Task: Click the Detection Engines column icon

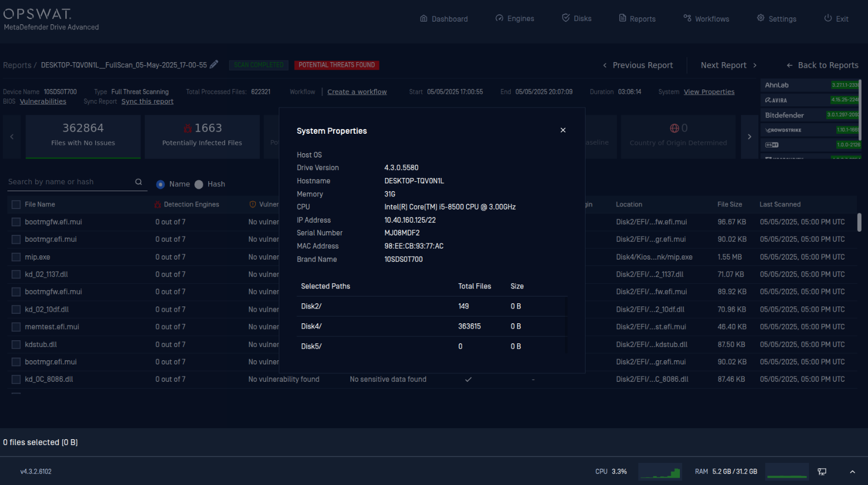Action: (x=158, y=204)
